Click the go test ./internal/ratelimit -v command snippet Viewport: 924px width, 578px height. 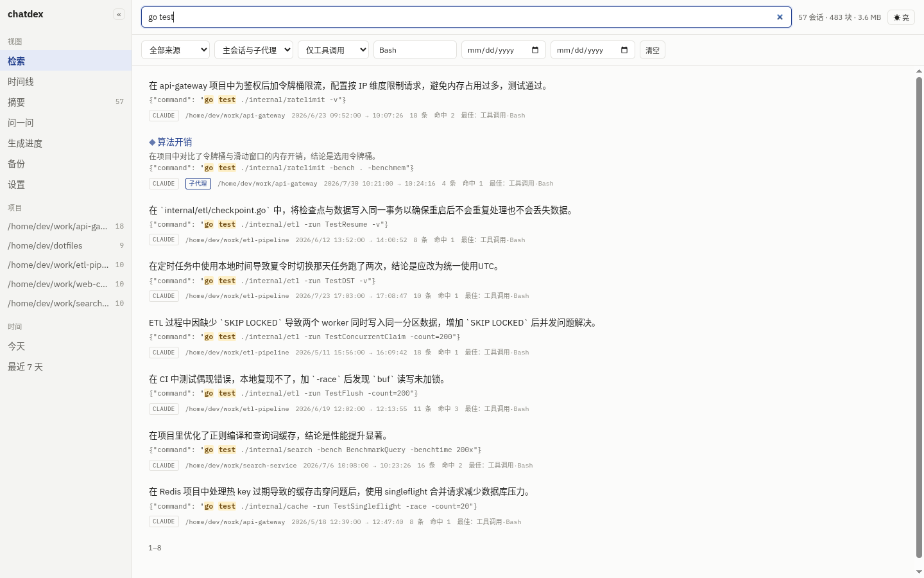click(x=248, y=100)
